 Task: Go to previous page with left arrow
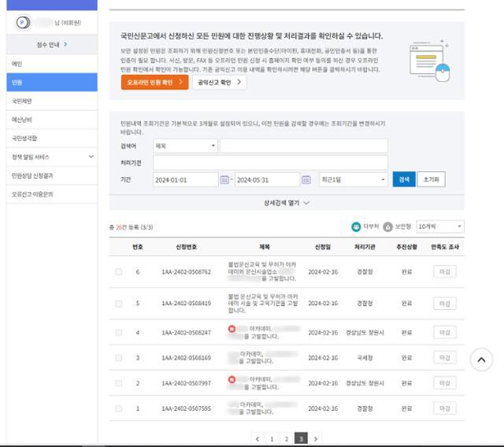pos(257,438)
